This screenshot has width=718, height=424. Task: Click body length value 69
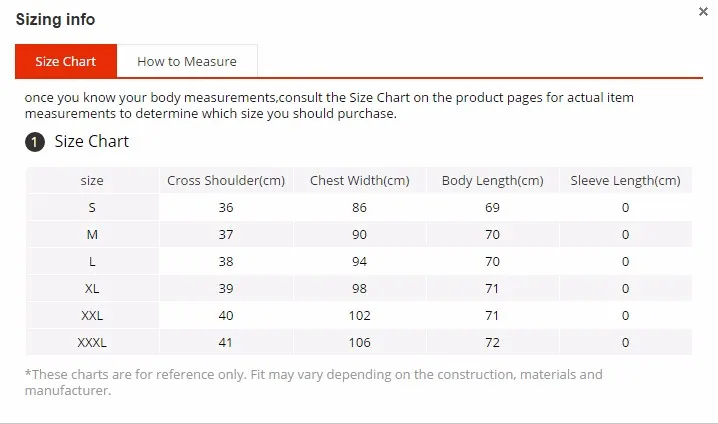click(493, 207)
